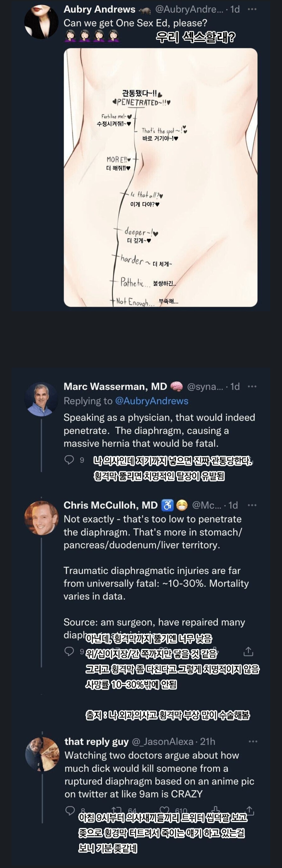Retweet that reply guy's tweet
Screen dimensions: 282x868
[x=117, y=810]
